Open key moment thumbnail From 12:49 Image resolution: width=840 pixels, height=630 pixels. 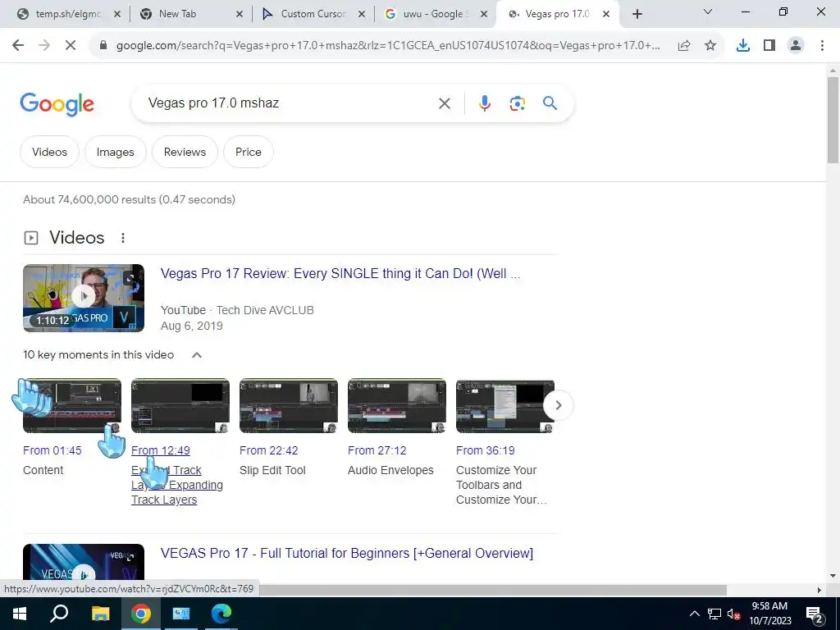pyautogui.click(x=180, y=405)
